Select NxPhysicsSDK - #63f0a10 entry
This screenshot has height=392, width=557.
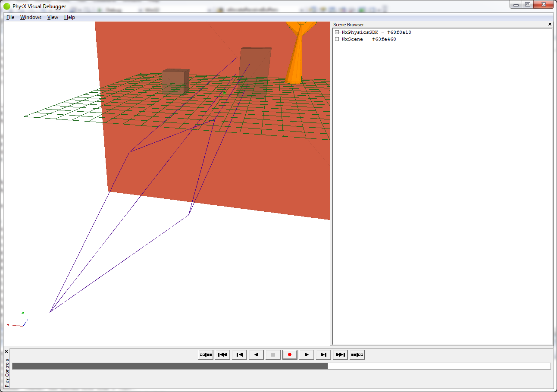coord(376,32)
